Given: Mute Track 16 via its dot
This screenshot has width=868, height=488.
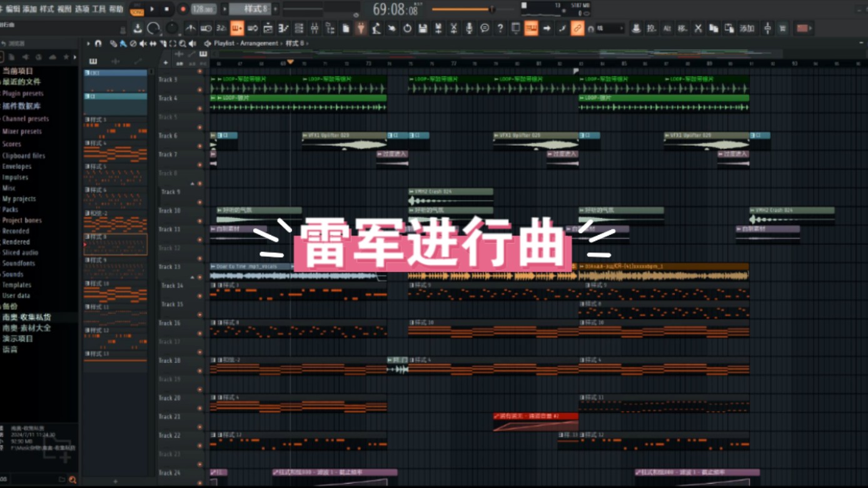Looking at the screenshot, I should (x=200, y=334).
